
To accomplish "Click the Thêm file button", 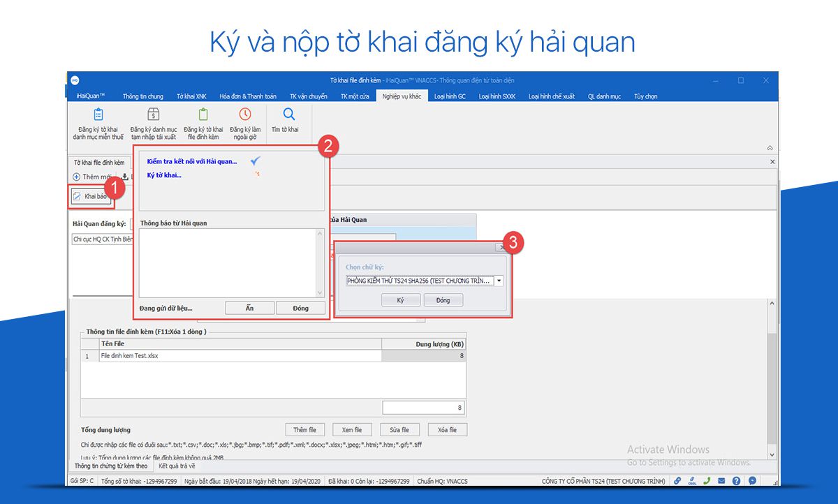I will tap(304, 430).
